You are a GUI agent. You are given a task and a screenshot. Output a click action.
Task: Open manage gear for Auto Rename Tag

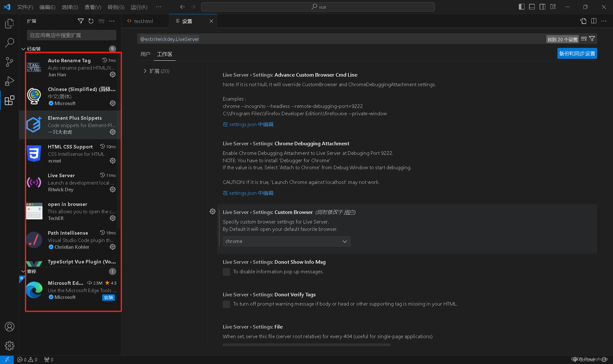(113, 74)
